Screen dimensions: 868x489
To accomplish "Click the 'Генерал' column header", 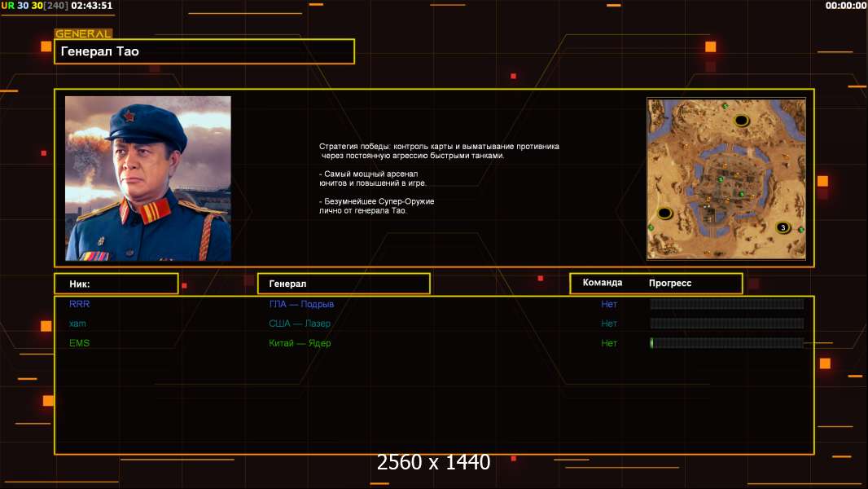I will [x=343, y=284].
